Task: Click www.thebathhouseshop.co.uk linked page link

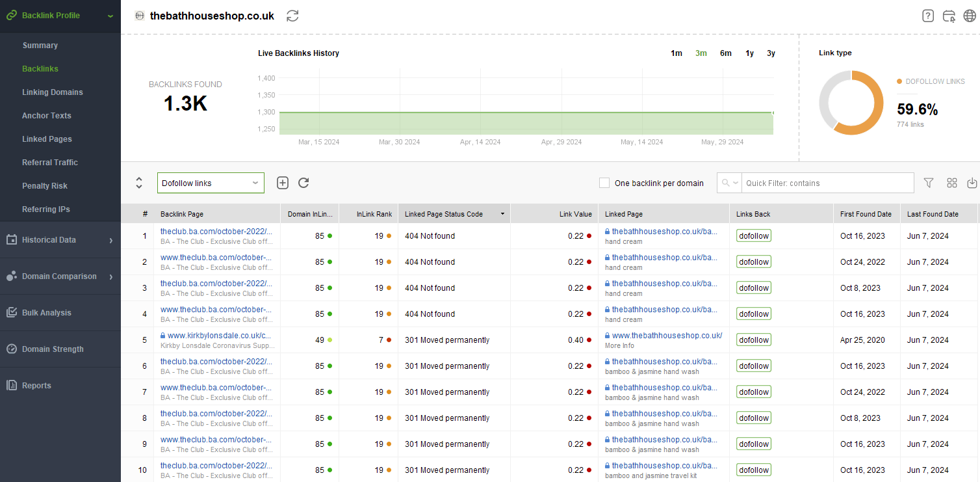Action: click(x=667, y=336)
